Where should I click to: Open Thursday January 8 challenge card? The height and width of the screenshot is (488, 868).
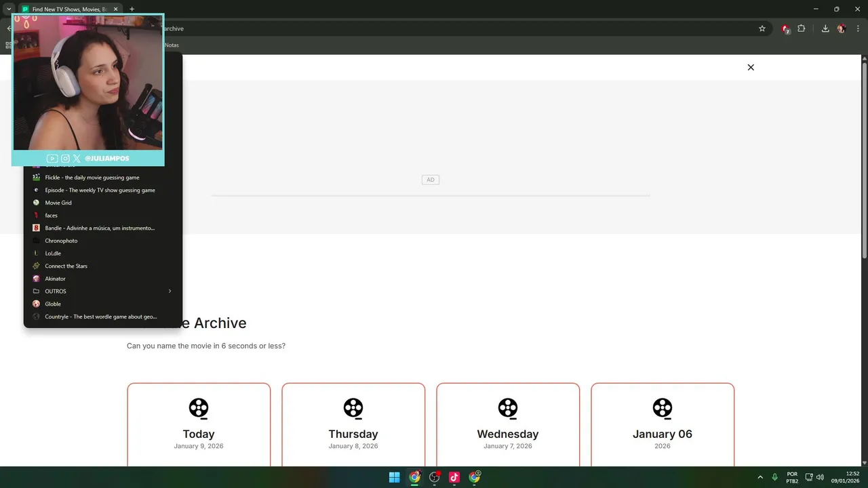pyautogui.click(x=353, y=425)
